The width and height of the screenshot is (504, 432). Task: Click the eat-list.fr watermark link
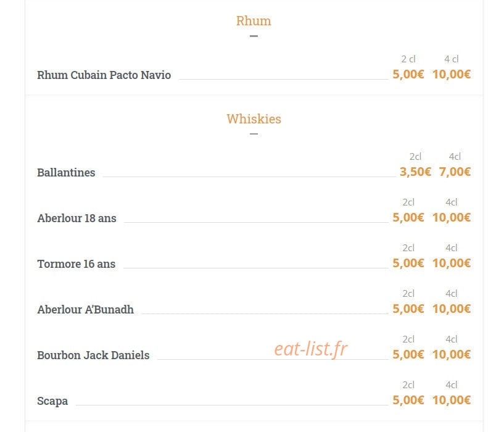click(311, 349)
